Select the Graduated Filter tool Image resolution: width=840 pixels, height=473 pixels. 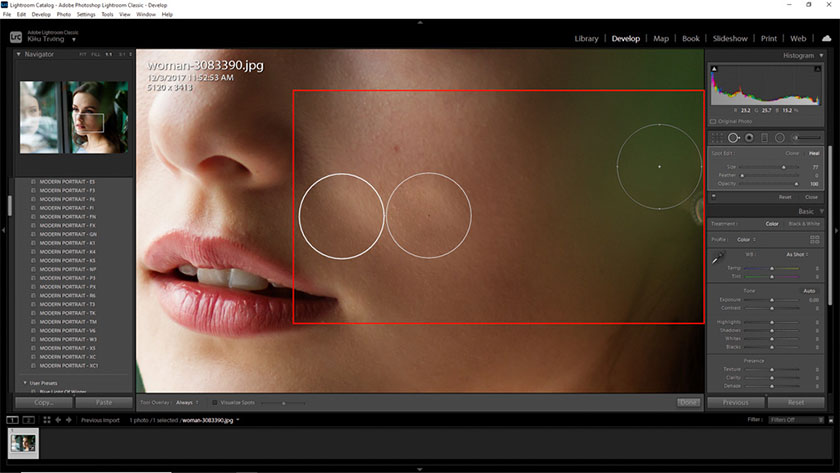[x=764, y=138]
